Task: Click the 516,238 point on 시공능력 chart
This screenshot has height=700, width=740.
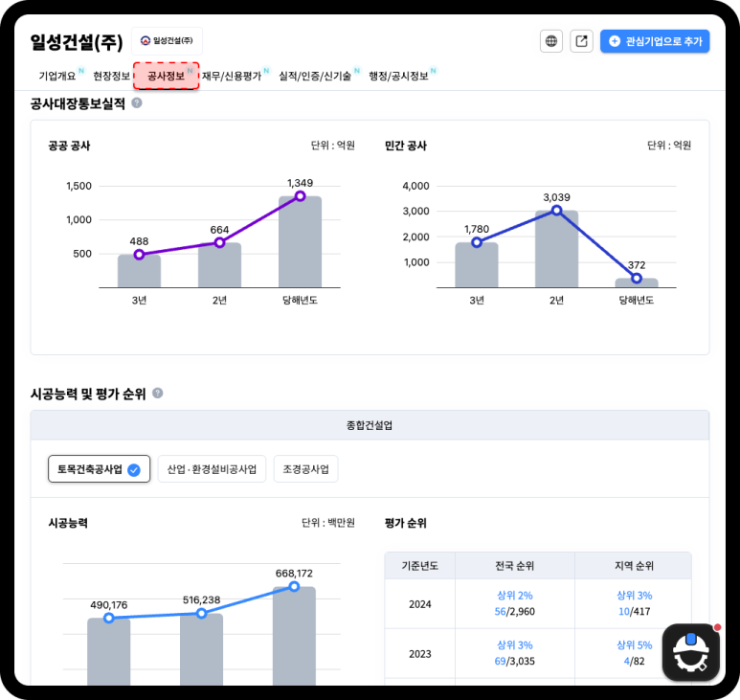Action: [x=202, y=613]
